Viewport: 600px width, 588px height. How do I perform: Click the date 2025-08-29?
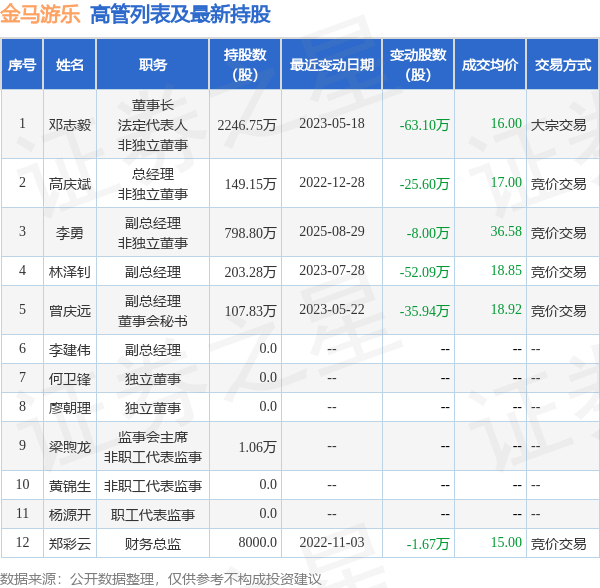tap(332, 231)
